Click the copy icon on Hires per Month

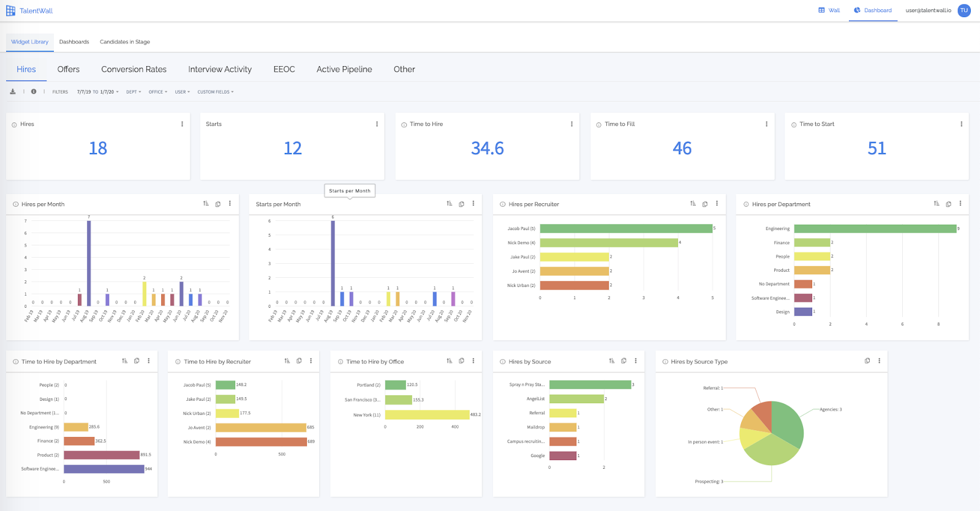point(218,204)
